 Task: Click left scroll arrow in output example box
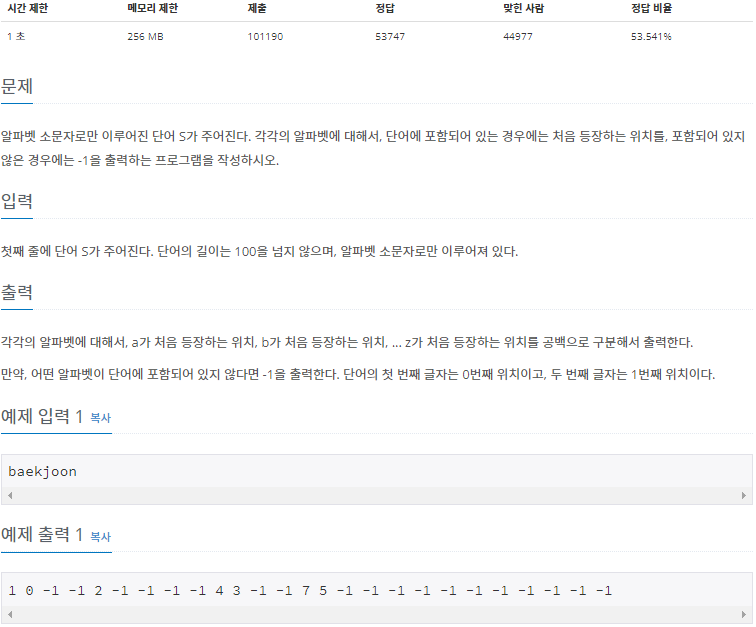10,614
